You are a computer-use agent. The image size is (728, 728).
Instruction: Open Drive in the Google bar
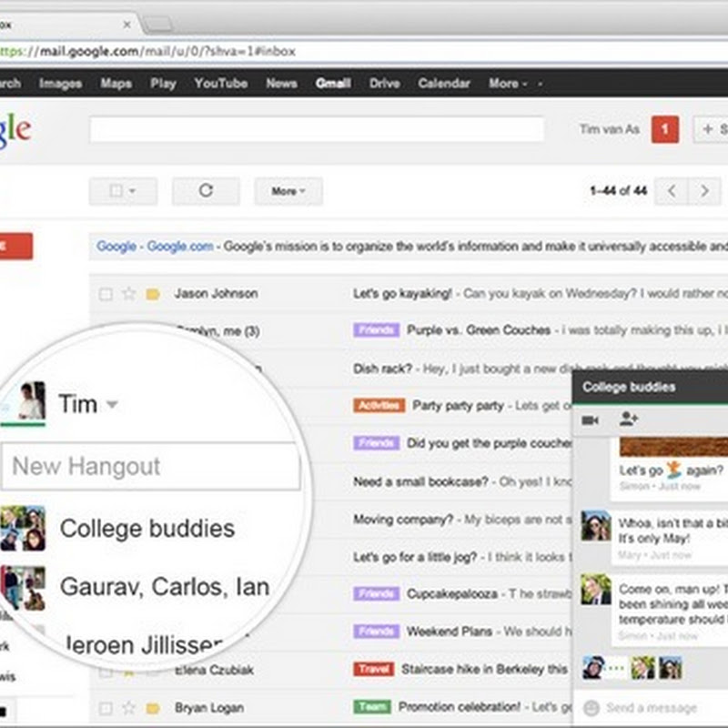[x=384, y=84]
